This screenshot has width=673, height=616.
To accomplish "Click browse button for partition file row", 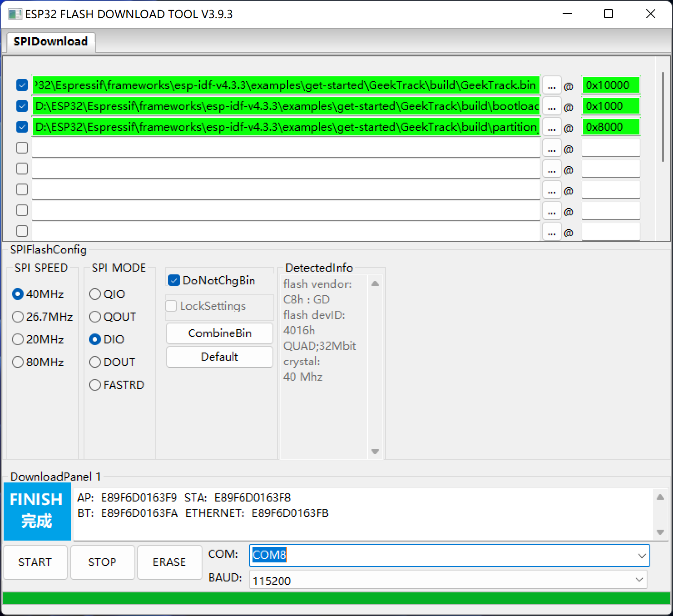I will point(552,127).
